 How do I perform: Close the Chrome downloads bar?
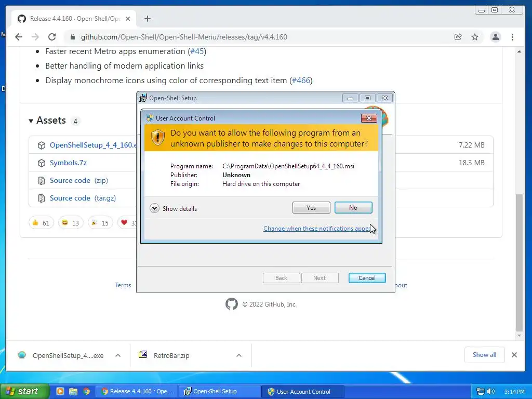[514, 354]
